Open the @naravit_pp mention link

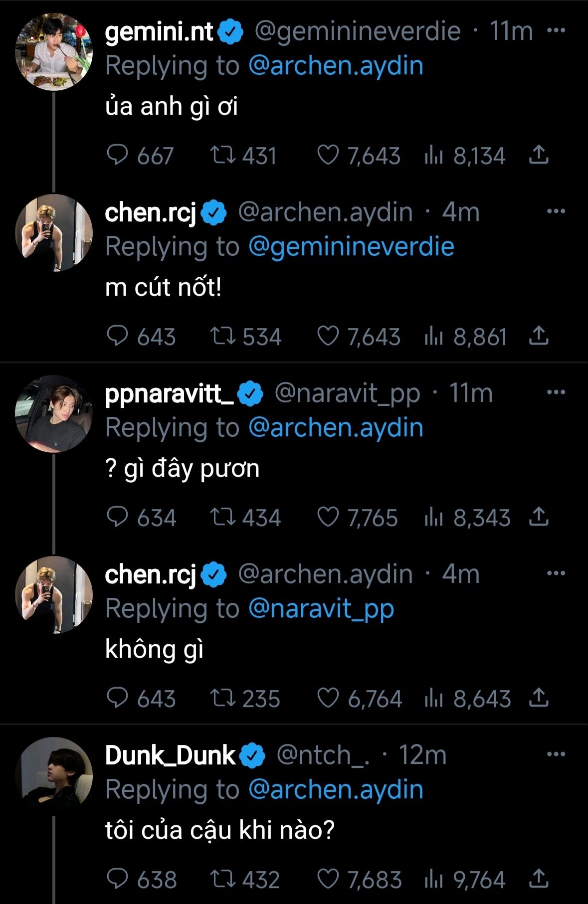321,609
